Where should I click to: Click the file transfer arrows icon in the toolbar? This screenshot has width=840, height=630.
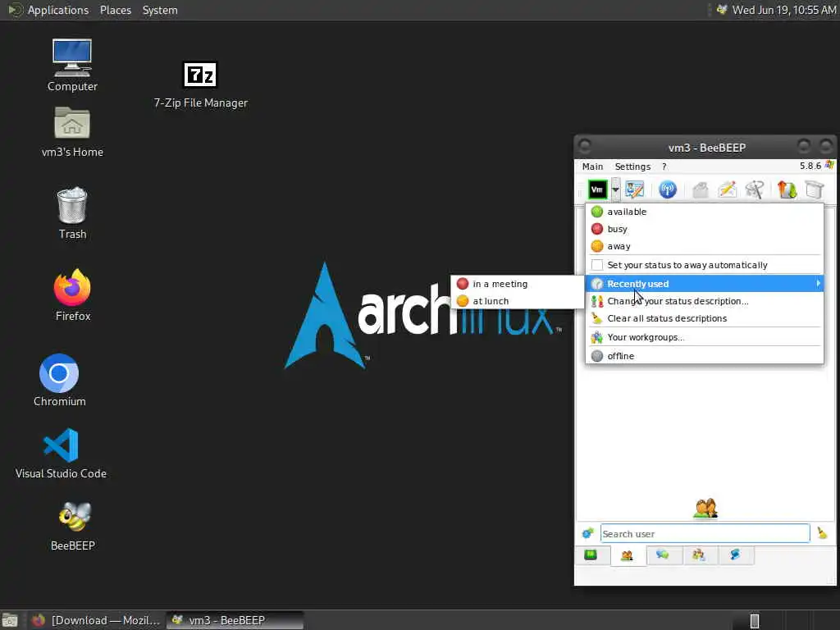coord(787,189)
